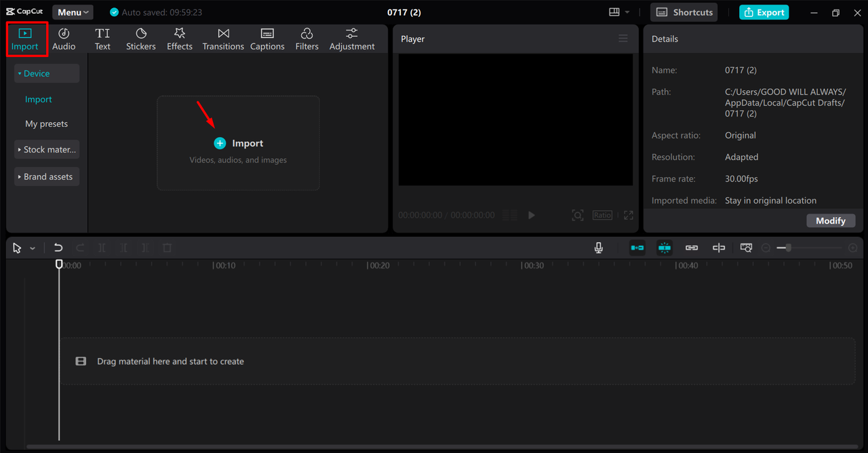Expand the Stock materials section
This screenshot has width=868, height=453.
click(x=47, y=149)
